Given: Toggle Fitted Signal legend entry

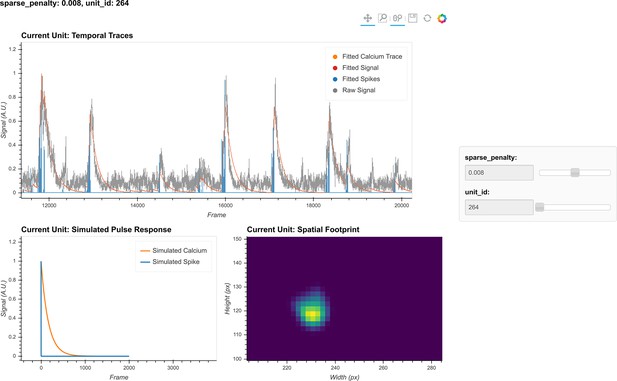Looking at the screenshot, I should click(x=356, y=68).
